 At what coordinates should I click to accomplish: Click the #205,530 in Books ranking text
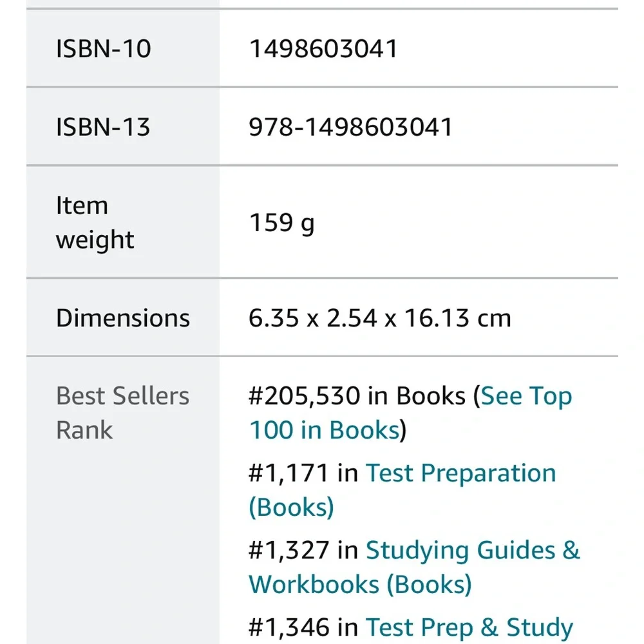[354, 395]
